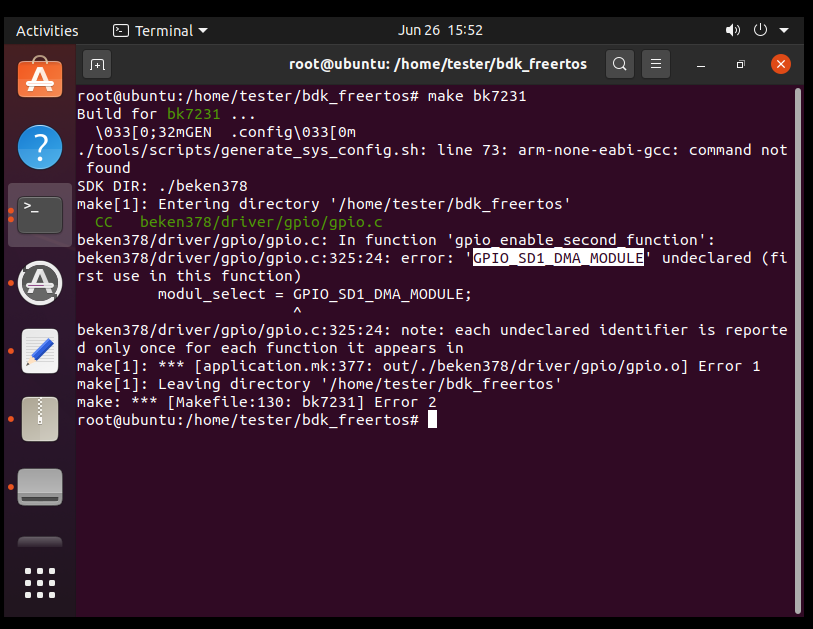Image resolution: width=813 pixels, height=629 pixels.
Task: Place cursor at the shell prompt
Action: tap(432, 419)
